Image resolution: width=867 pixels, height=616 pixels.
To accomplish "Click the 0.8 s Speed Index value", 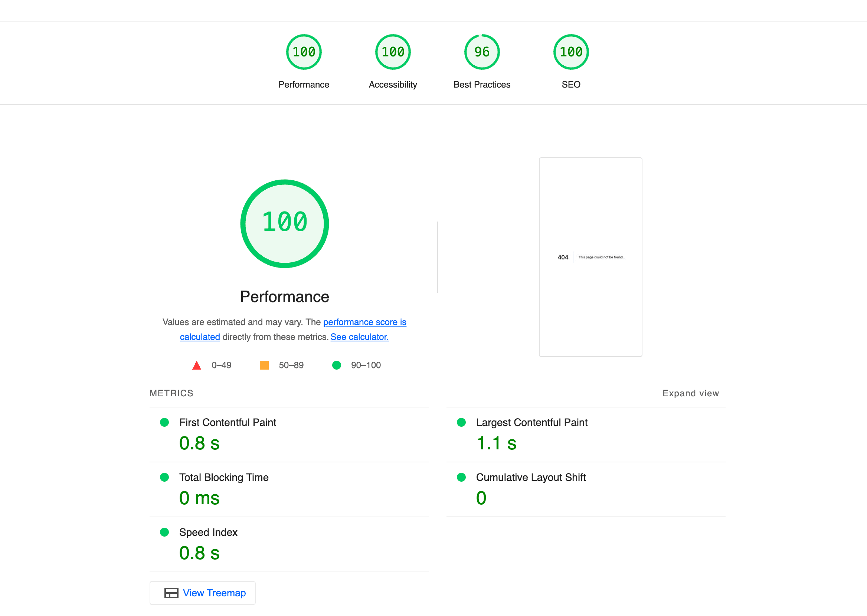I will pyautogui.click(x=199, y=553).
